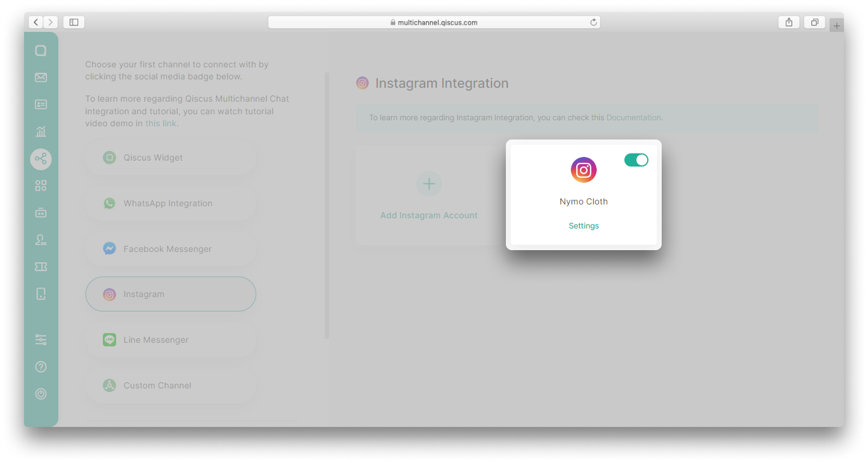Select the Facebook Messenger channel
This screenshot has width=868, height=463.
click(x=171, y=249)
